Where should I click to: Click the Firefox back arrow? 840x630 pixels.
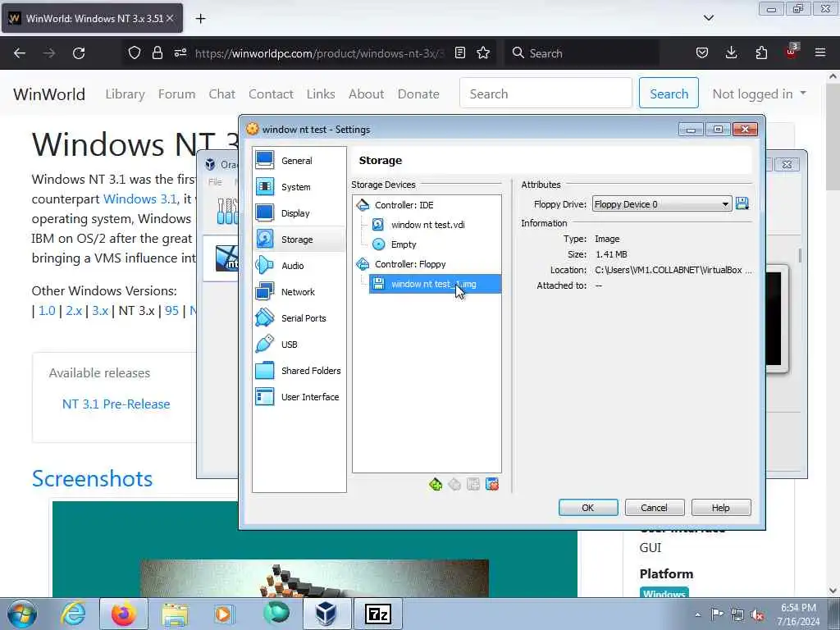20,53
